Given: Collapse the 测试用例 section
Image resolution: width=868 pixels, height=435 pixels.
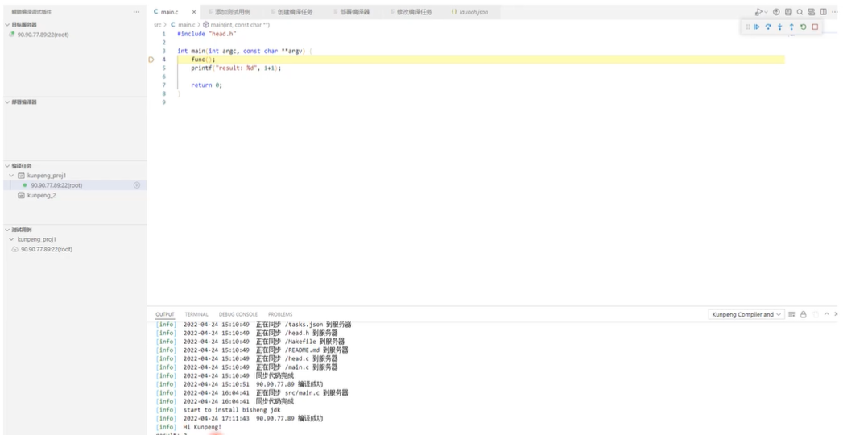Looking at the screenshot, I should [x=7, y=230].
